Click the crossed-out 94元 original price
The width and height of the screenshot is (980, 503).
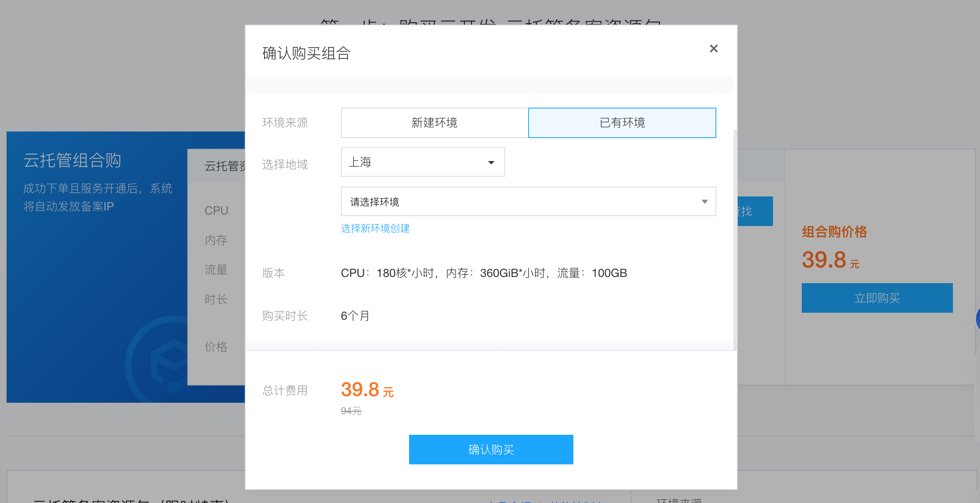pos(351,411)
